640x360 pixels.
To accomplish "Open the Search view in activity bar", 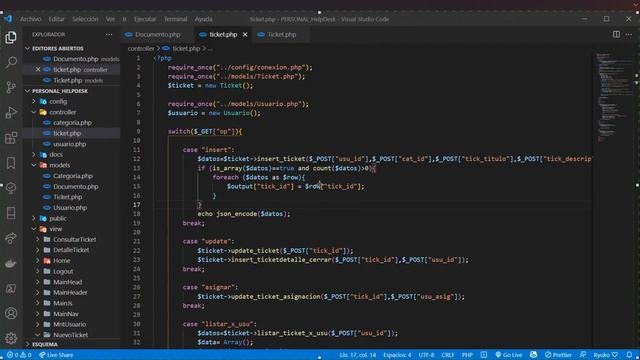I will (11, 62).
